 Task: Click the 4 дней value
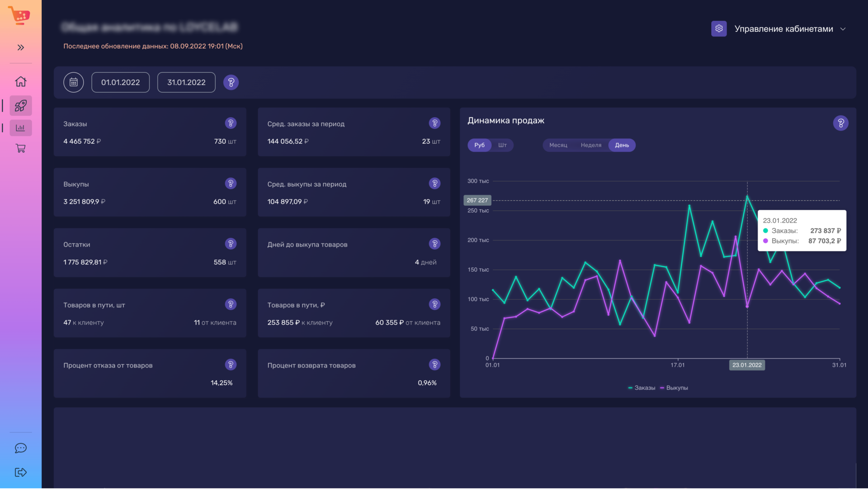tap(426, 262)
